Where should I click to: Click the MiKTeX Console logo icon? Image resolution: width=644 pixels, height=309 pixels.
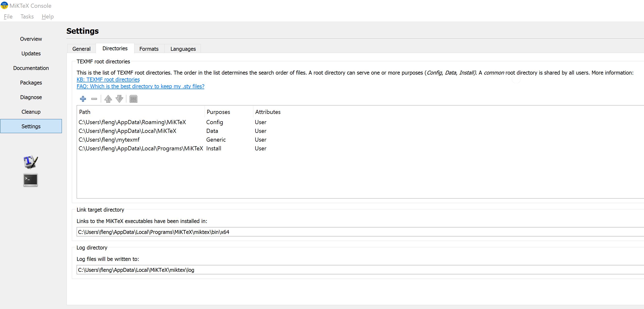pos(4,6)
